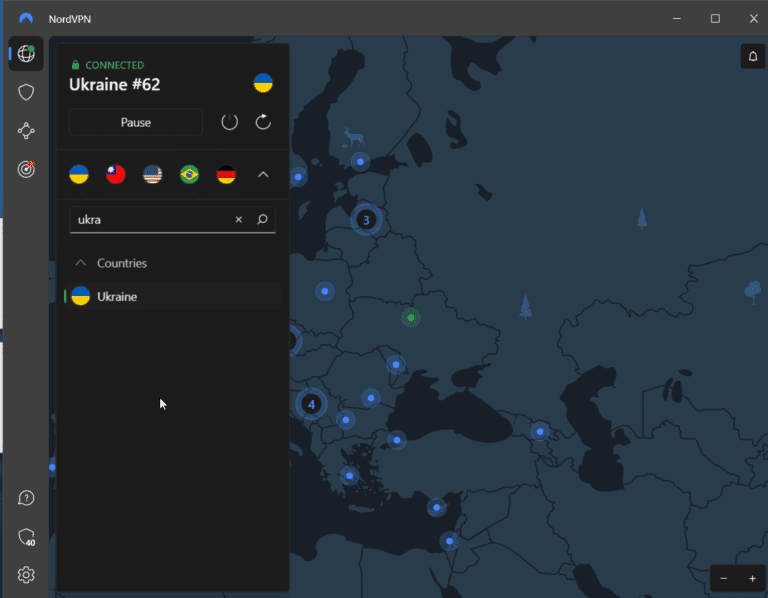Open the Dark Web Monitor radar icon

[x=27, y=169]
